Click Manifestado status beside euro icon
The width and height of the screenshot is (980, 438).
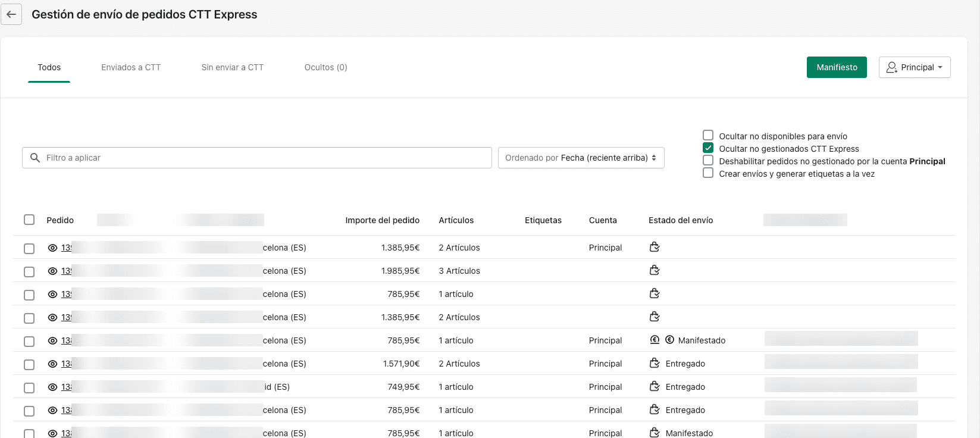(x=702, y=340)
